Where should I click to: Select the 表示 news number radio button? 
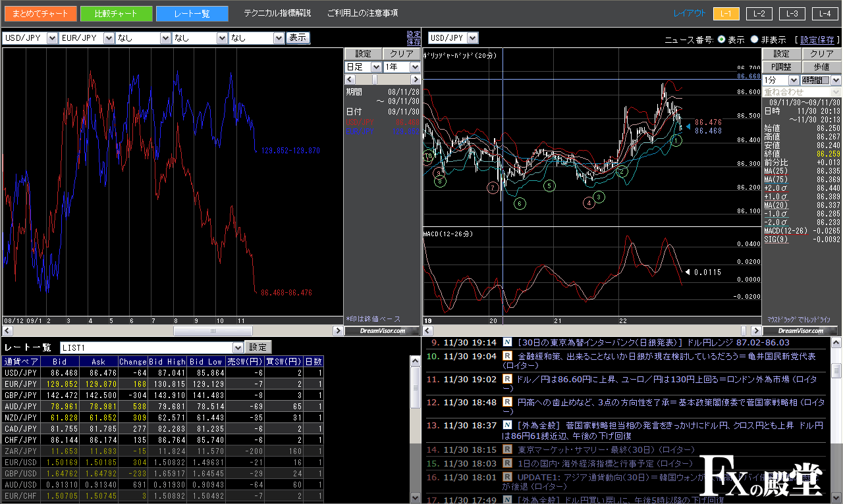tap(722, 39)
